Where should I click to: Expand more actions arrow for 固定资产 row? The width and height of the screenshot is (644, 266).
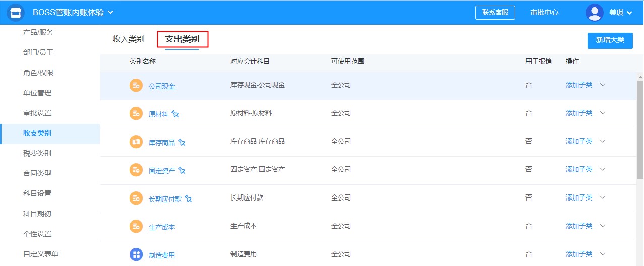[603, 169]
